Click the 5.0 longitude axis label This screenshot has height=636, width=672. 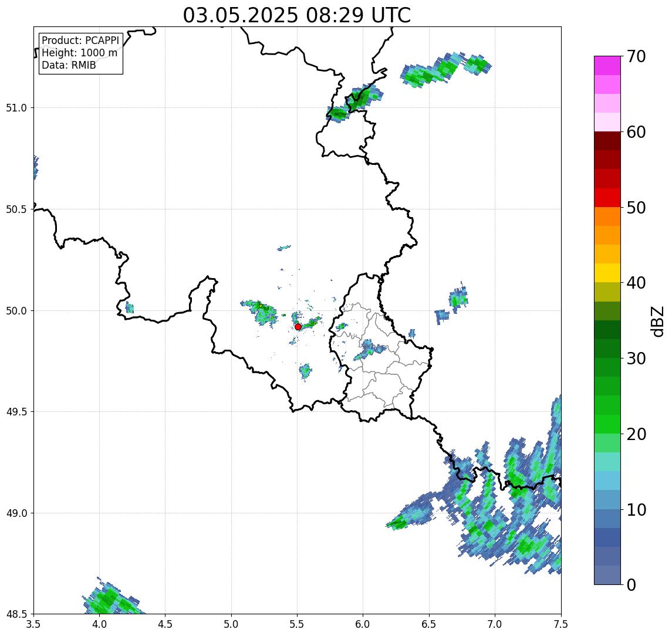(x=231, y=624)
